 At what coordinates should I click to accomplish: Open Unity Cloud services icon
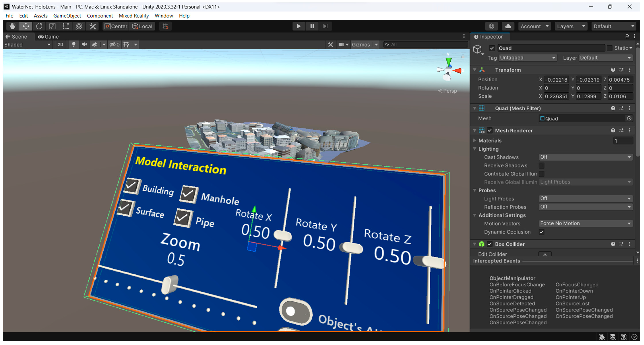click(x=508, y=26)
